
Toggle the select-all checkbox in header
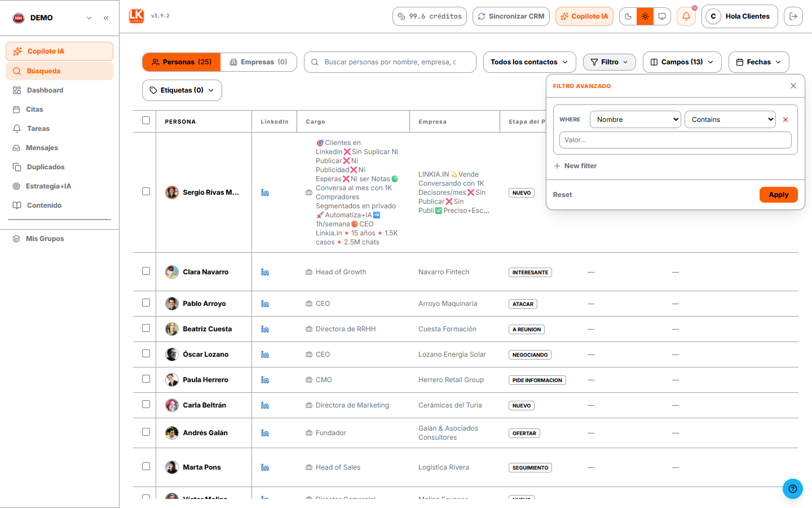[x=146, y=120]
